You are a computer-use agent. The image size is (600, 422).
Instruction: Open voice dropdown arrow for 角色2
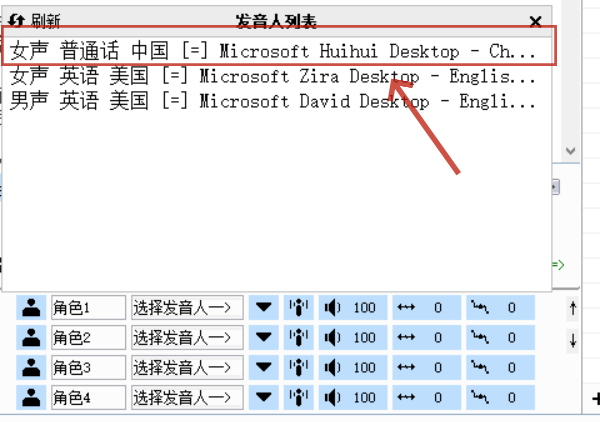[264, 337]
